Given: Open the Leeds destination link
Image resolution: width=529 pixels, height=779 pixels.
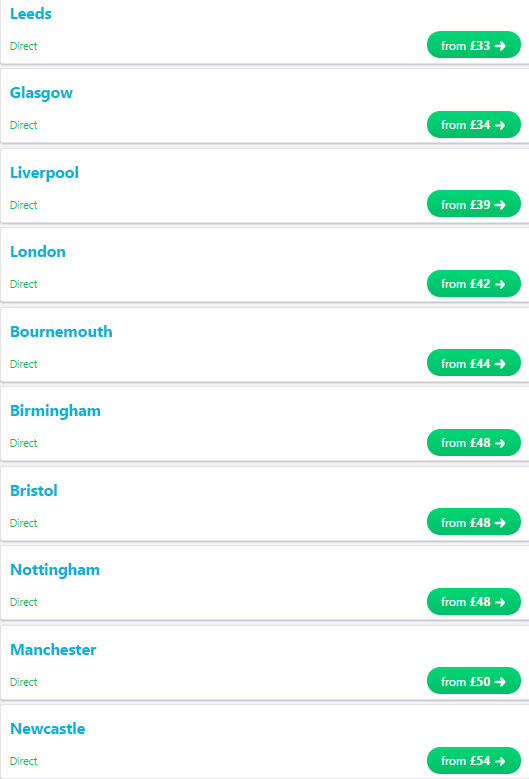Looking at the screenshot, I should pyautogui.click(x=31, y=13).
